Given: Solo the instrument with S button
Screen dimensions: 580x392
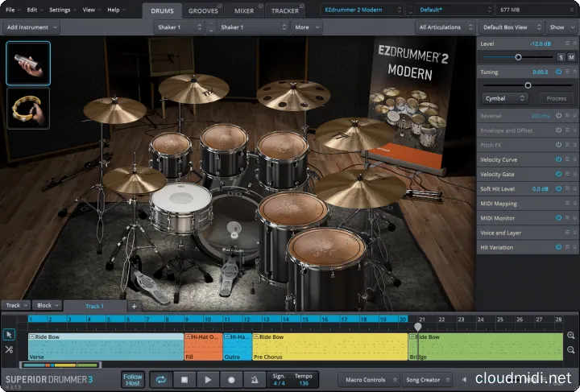Looking at the screenshot, I should [x=561, y=57].
